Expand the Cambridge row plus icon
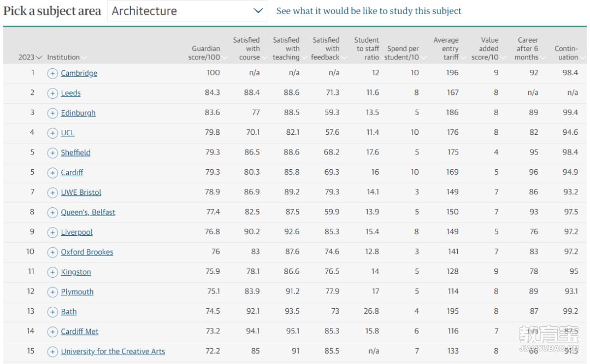The image size is (590, 364). tap(52, 73)
